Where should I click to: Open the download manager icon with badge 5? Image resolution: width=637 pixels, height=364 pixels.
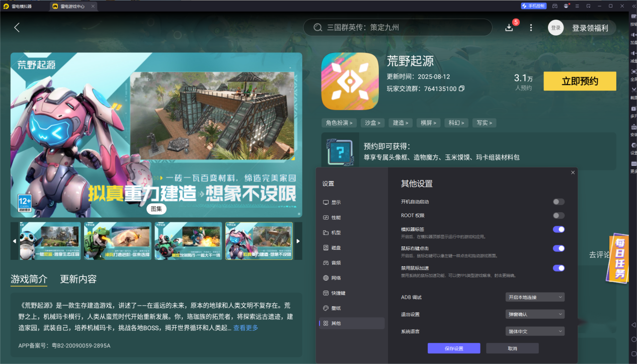[509, 28]
